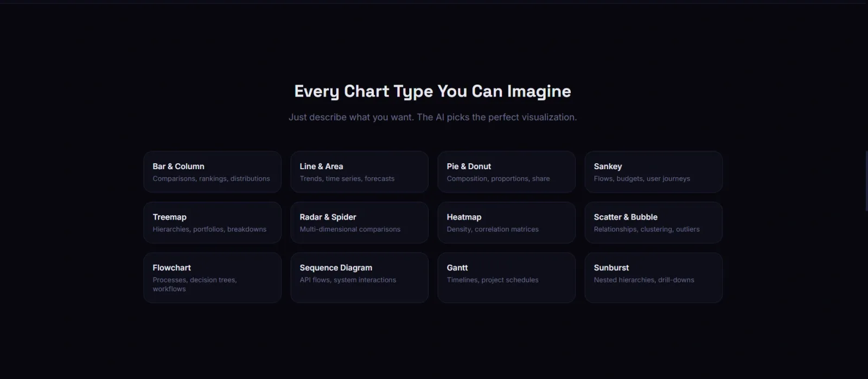Image resolution: width=868 pixels, height=379 pixels.
Task: Select the Bar & Column chart card
Action: (212, 172)
